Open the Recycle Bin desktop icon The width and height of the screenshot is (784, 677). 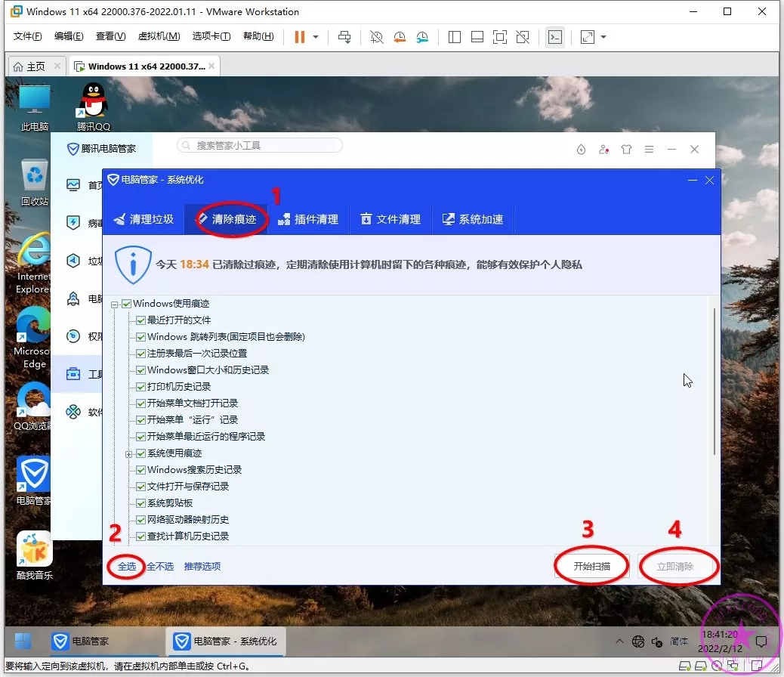(34, 178)
